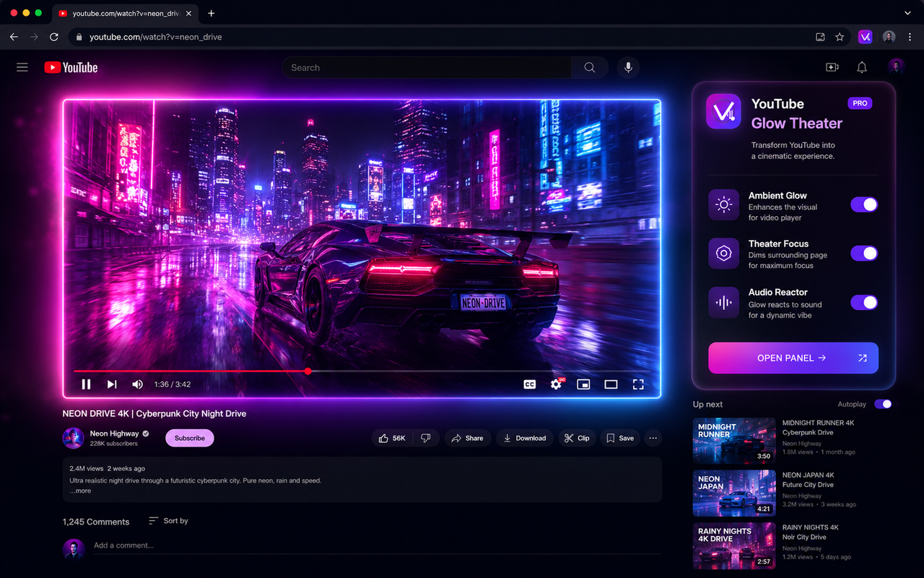Click the Audio Reactor waveform icon
The height and width of the screenshot is (578, 924).
723,303
